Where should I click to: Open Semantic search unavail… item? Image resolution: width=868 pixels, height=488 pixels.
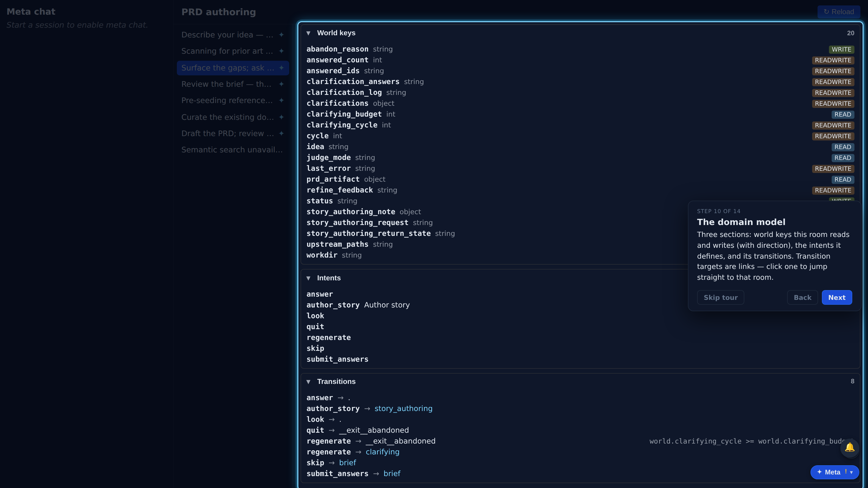(233, 150)
